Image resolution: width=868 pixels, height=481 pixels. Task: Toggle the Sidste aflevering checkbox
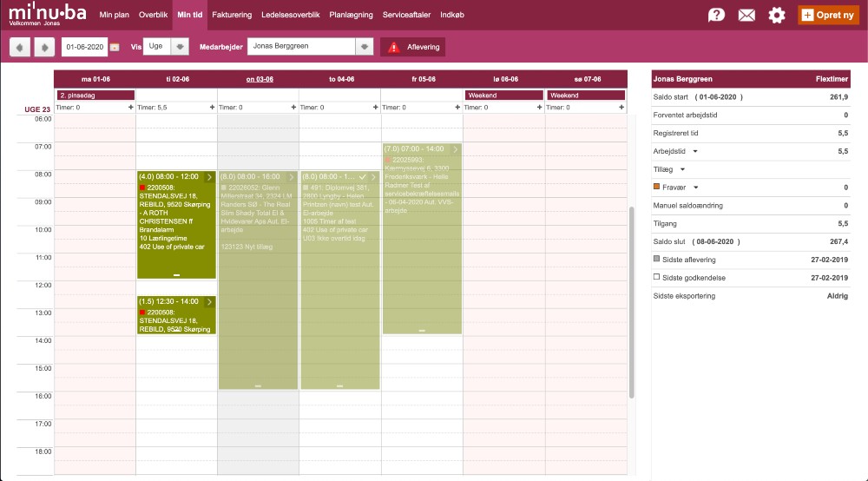(656, 260)
